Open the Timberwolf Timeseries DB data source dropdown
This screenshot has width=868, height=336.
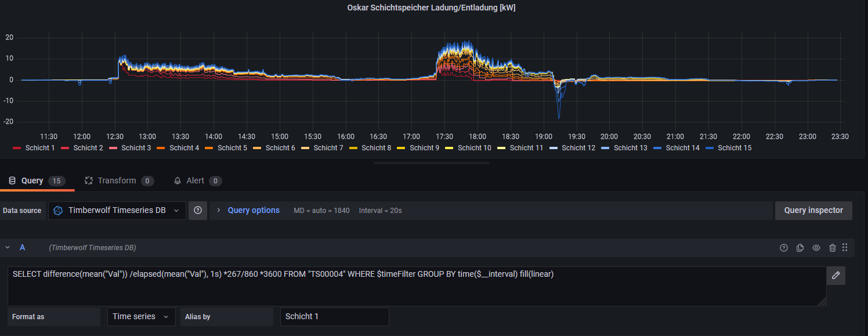coord(117,211)
